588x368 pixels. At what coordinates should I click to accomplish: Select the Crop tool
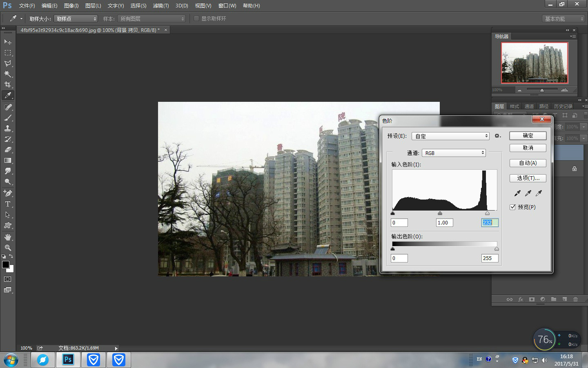pyautogui.click(x=8, y=85)
